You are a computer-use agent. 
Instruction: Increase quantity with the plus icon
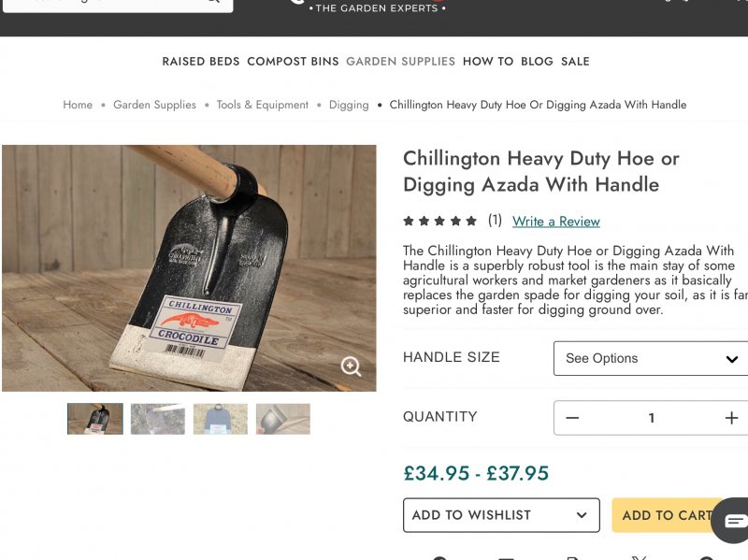[x=731, y=418]
